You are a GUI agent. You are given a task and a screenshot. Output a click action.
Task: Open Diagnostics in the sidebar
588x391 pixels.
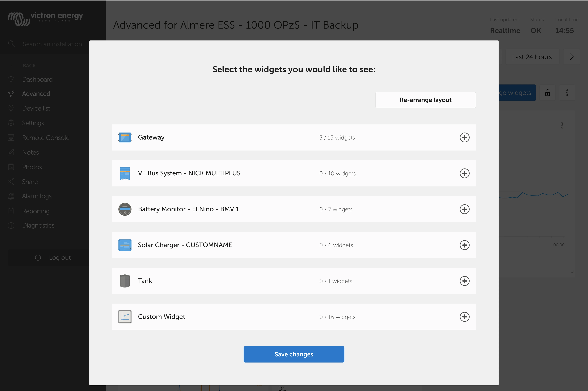tap(38, 225)
